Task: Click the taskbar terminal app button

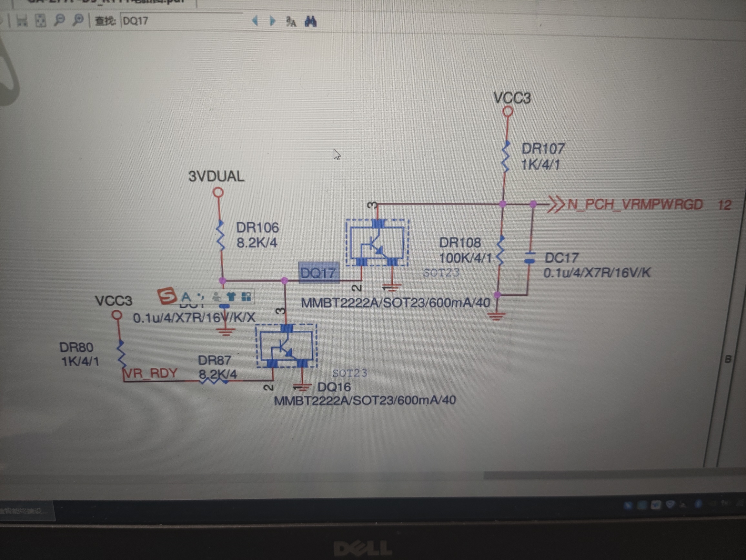Action: [x=25, y=511]
